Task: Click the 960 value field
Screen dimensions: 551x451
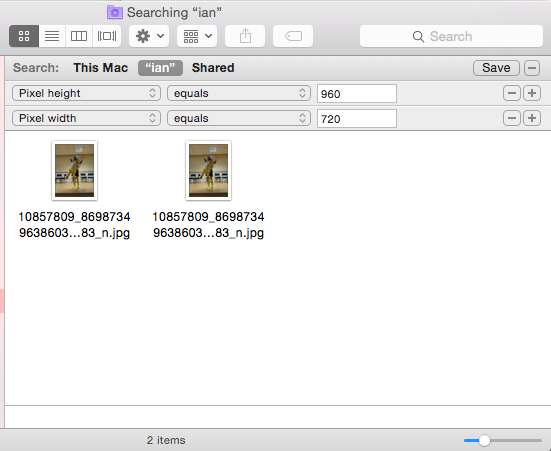Action: [357, 94]
